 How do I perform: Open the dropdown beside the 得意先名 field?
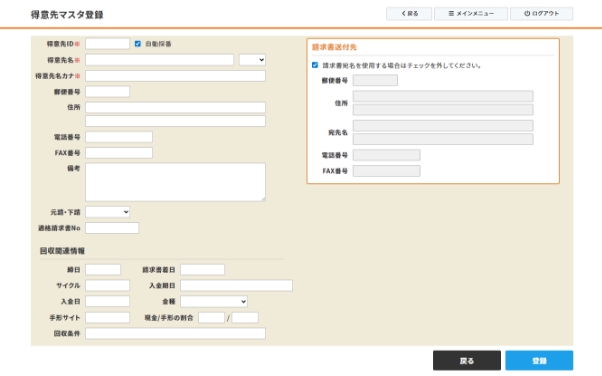click(x=252, y=60)
